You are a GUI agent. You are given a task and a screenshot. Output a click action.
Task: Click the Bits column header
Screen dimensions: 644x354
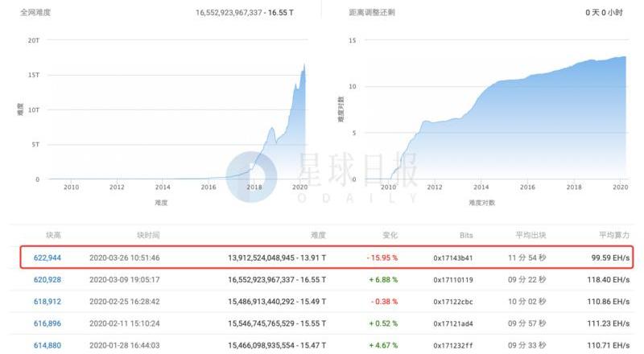pyautogui.click(x=464, y=235)
